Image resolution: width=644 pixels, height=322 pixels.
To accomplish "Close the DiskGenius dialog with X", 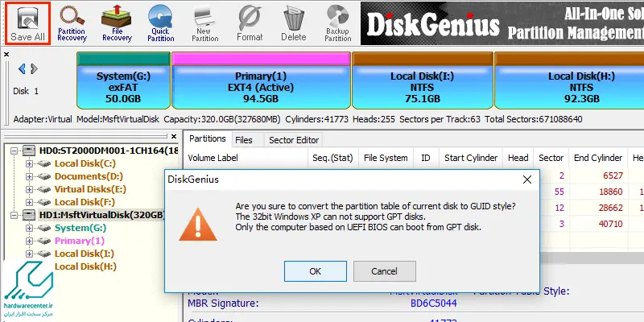I will tap(527, 180).
